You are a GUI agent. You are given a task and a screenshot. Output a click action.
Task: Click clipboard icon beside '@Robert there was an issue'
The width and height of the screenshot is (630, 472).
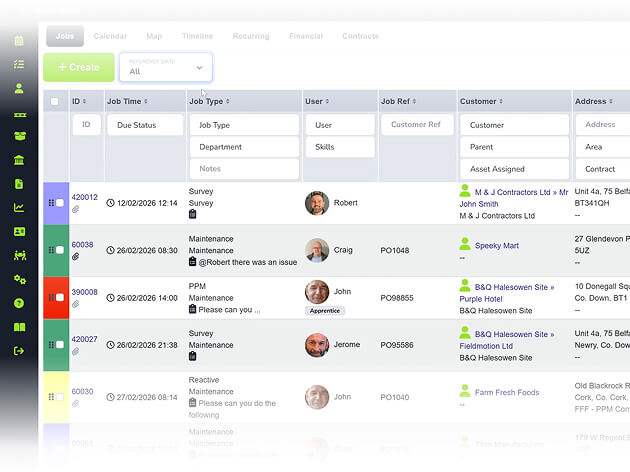tap(192, 262)
